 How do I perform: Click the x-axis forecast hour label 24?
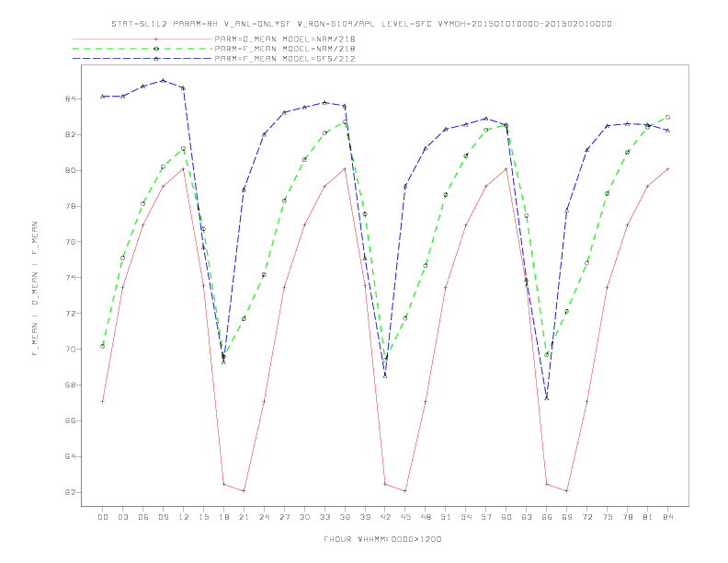[x=264, y=517]
